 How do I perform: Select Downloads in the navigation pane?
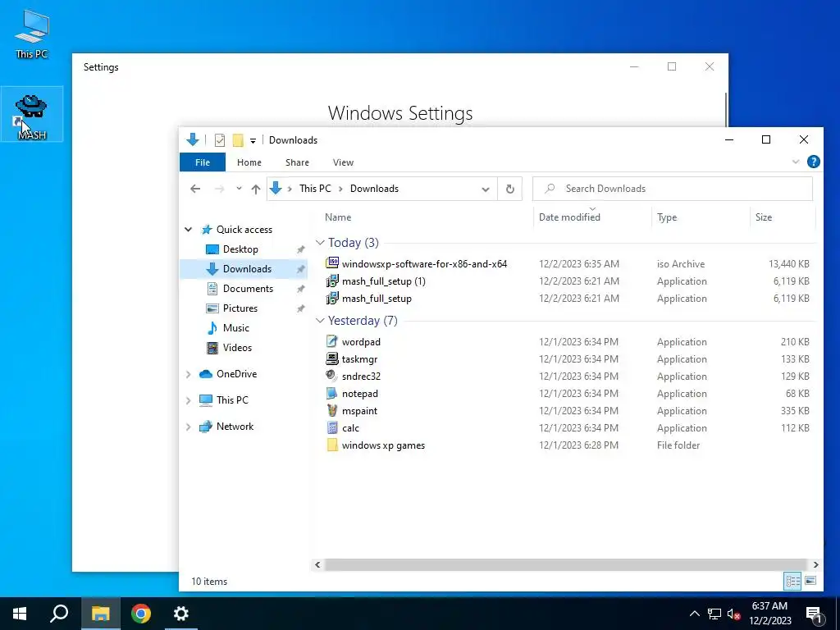coord(247,269)
